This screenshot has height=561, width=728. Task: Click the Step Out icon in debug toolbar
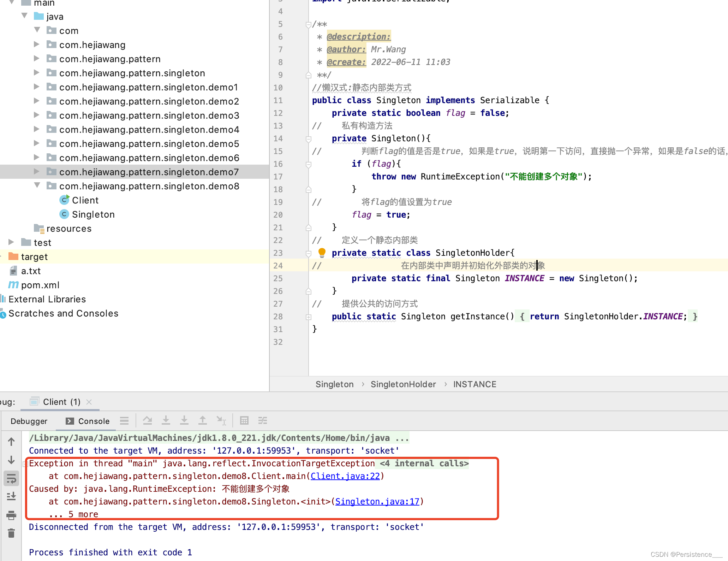(x=203, y=420)
